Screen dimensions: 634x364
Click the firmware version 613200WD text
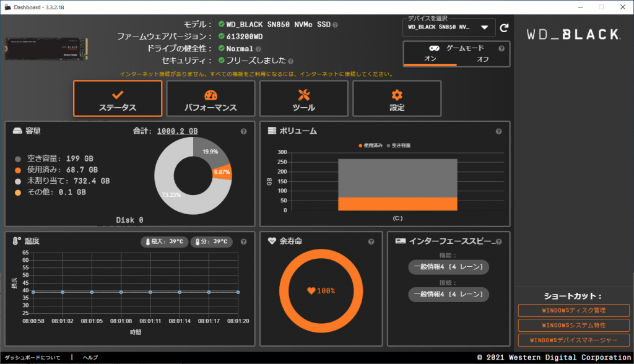click(244, 37)
